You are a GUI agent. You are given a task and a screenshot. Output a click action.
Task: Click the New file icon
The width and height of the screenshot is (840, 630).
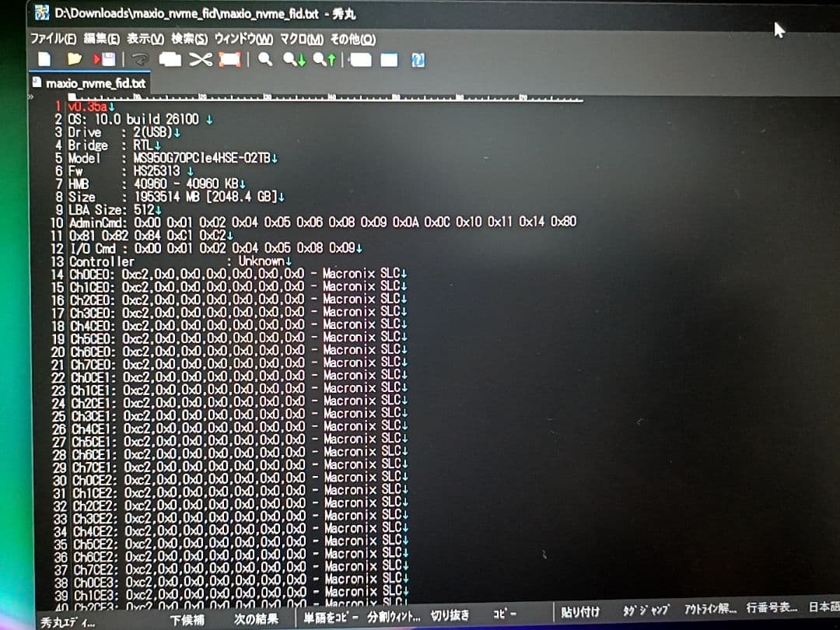click(44, 59)
